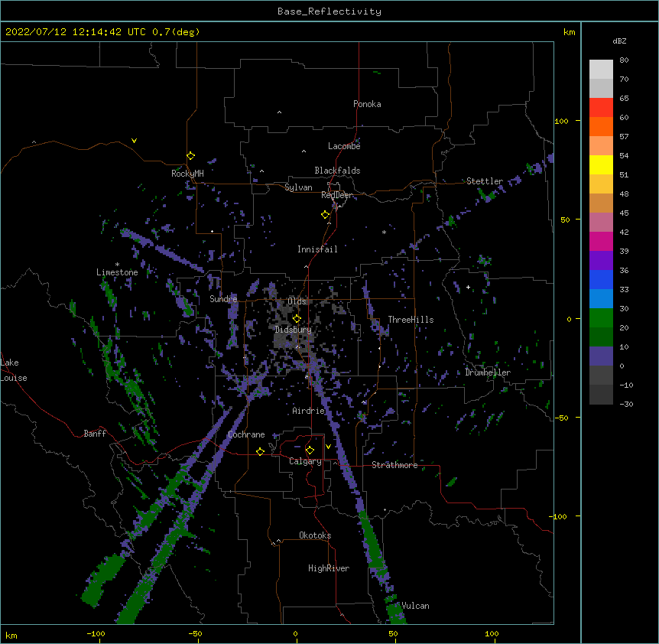Click the white asterisk above Limestone label
Screen dimensions: 659x644
(x=117, y=265)
